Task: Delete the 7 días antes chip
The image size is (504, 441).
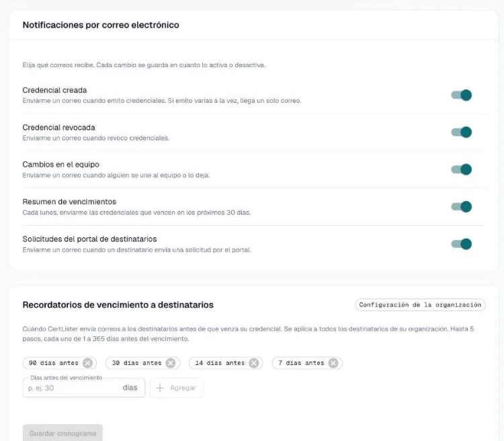Action: click(333, 363)
